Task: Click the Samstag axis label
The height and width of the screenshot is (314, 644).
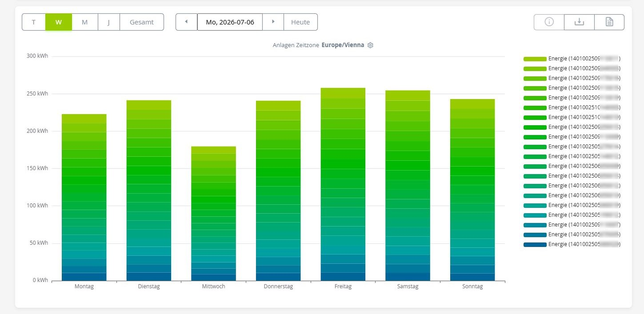Action: pos(408,286)
